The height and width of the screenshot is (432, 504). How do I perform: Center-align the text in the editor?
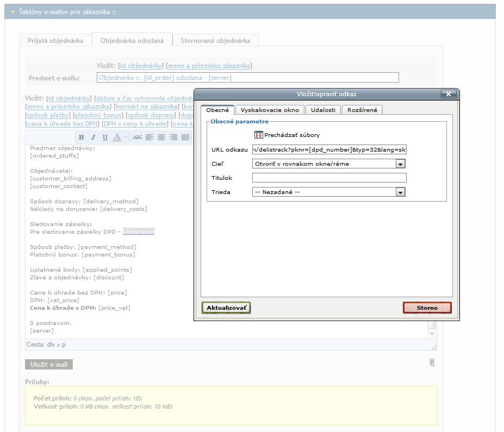click(161, 137)
